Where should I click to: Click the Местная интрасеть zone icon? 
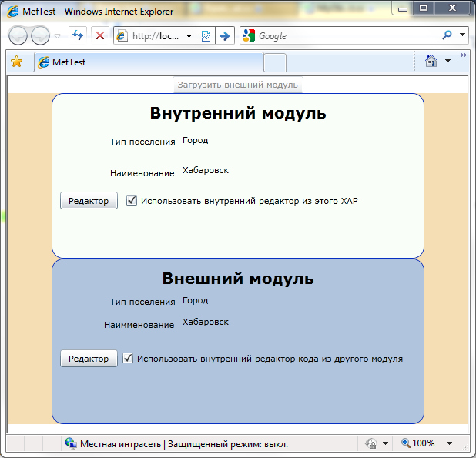click(x=70, y=443)
